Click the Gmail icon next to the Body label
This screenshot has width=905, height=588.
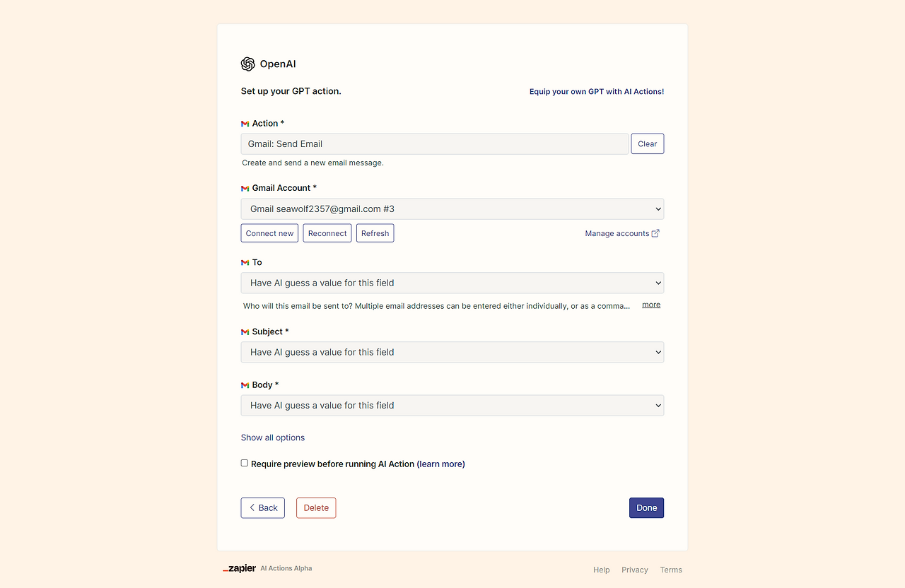click(x=245, y=384)
